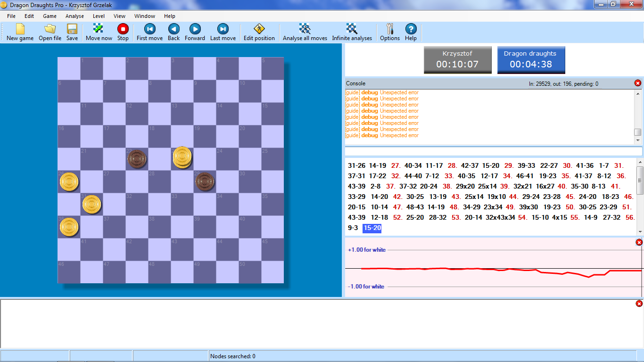Open the Options tools icon
644x362 pixels.
coord(390,32)
